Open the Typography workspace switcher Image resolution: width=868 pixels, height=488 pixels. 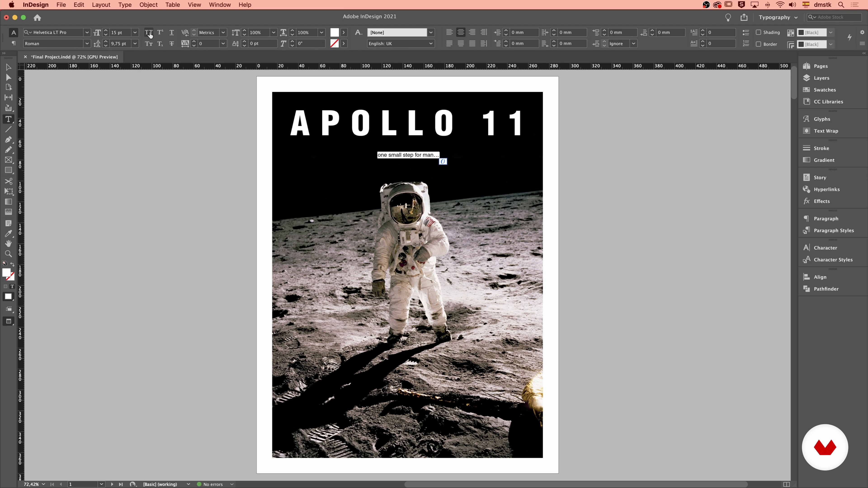(x=778, y=17)
